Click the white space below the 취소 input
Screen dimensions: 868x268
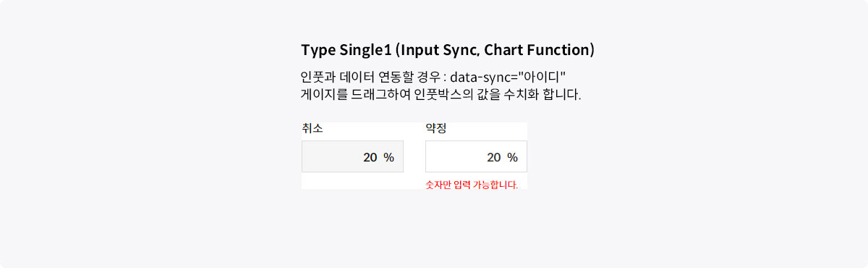[x=352, y=181]
